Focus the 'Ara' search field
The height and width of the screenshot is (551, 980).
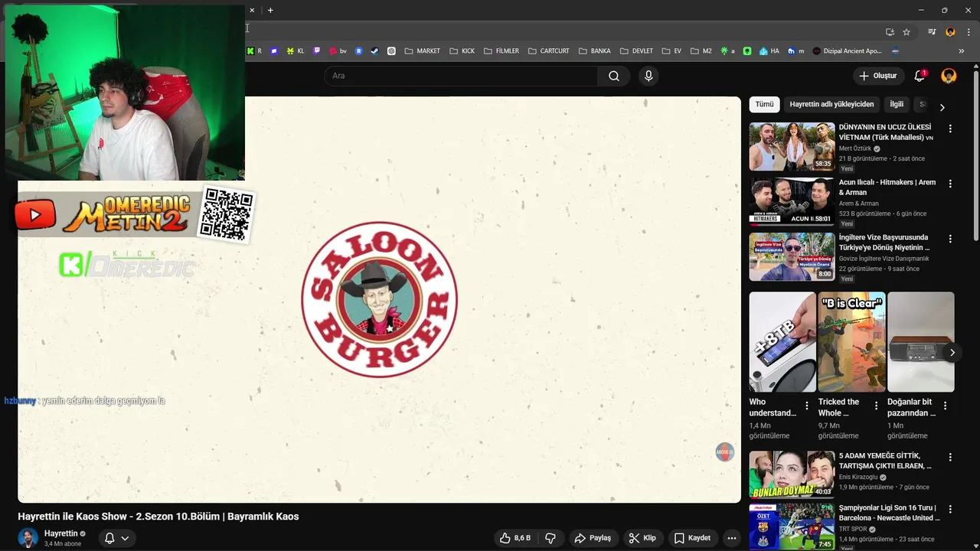(461, 76)
